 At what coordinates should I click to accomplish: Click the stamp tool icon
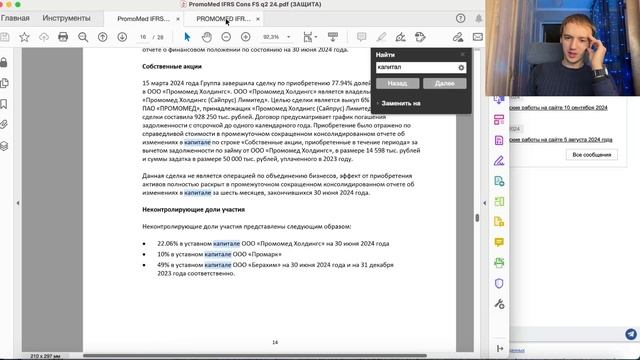420,37
